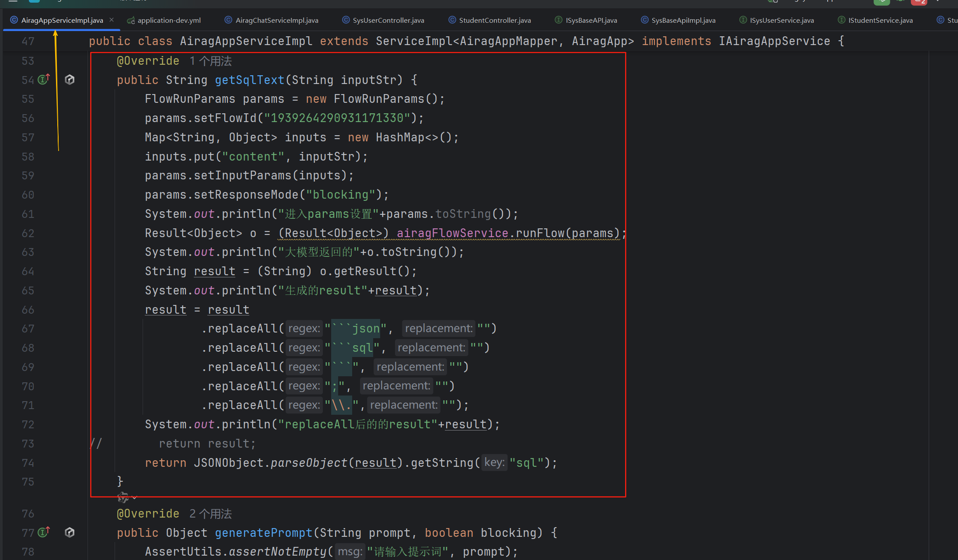
Task: Click the runFlow call on line 62
Action: click(x=540, y=233)
